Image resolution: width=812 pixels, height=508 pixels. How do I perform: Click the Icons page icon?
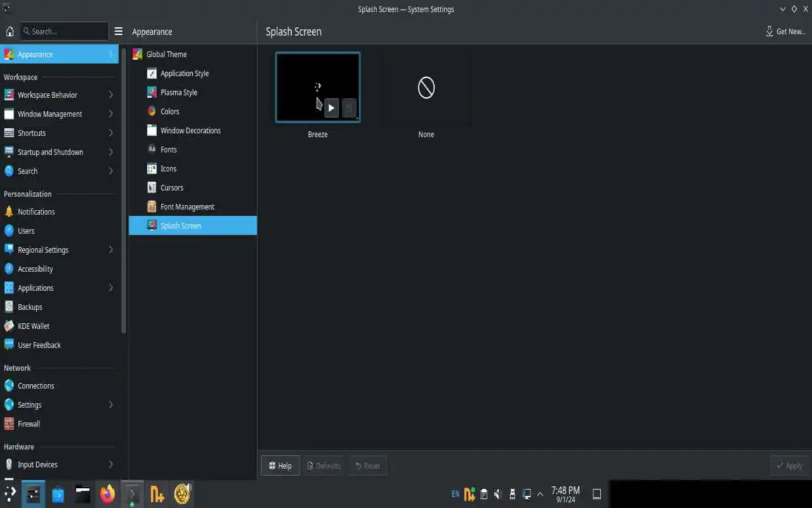(152, 169)
